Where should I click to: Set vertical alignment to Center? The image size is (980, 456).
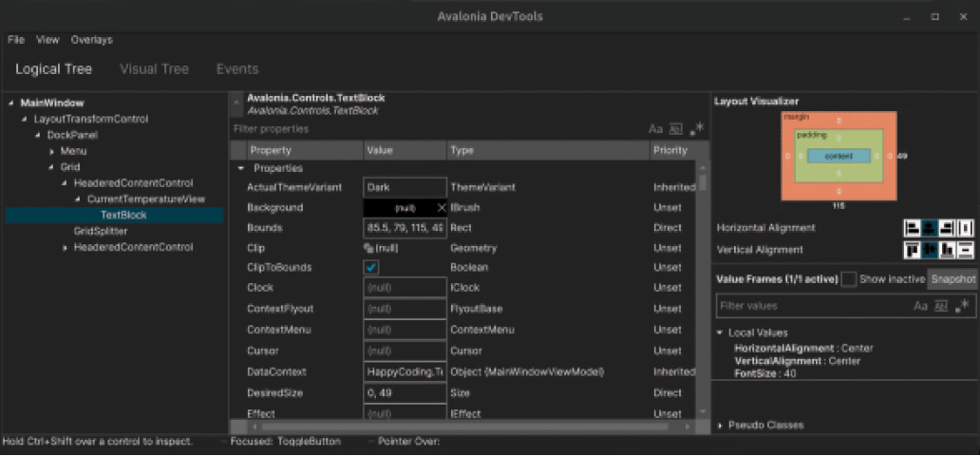point(930,250)
